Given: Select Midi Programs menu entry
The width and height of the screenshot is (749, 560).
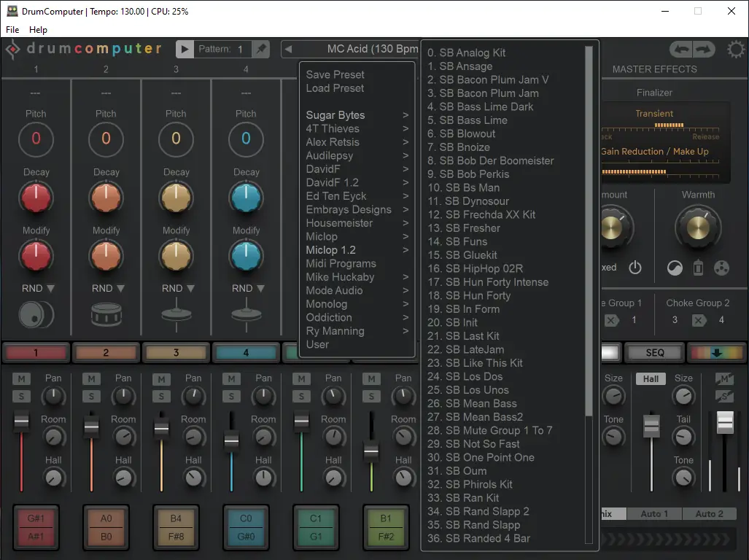Looking at the screenshot, I should point(341,263).
